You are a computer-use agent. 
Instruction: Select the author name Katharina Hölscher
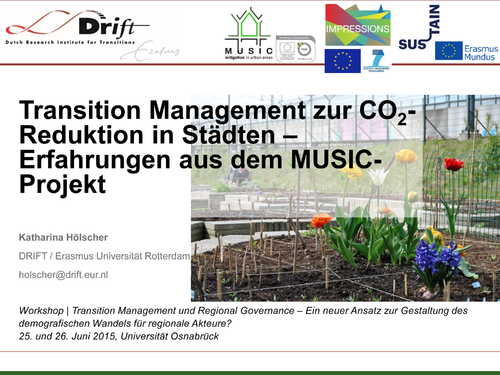63,237
